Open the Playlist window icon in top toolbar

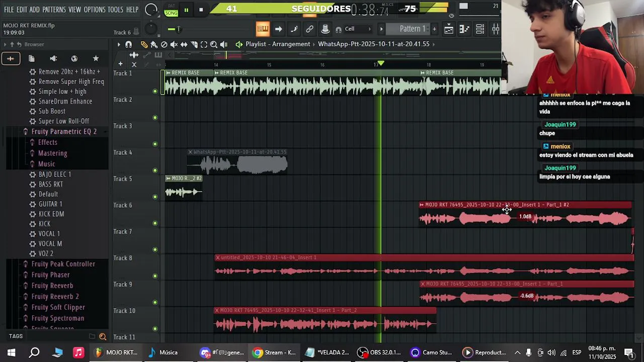(449, 29)
